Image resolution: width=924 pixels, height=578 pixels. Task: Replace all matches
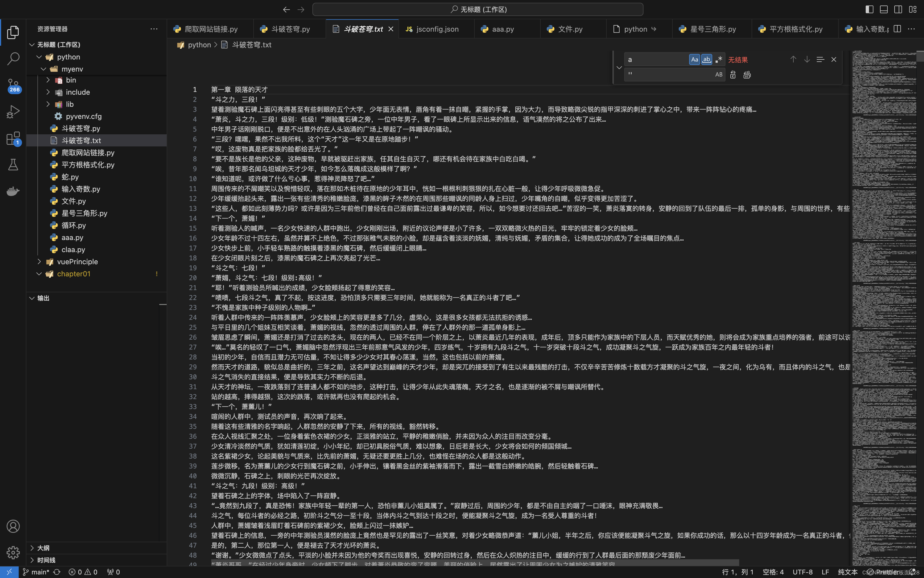tap(747, 75)
